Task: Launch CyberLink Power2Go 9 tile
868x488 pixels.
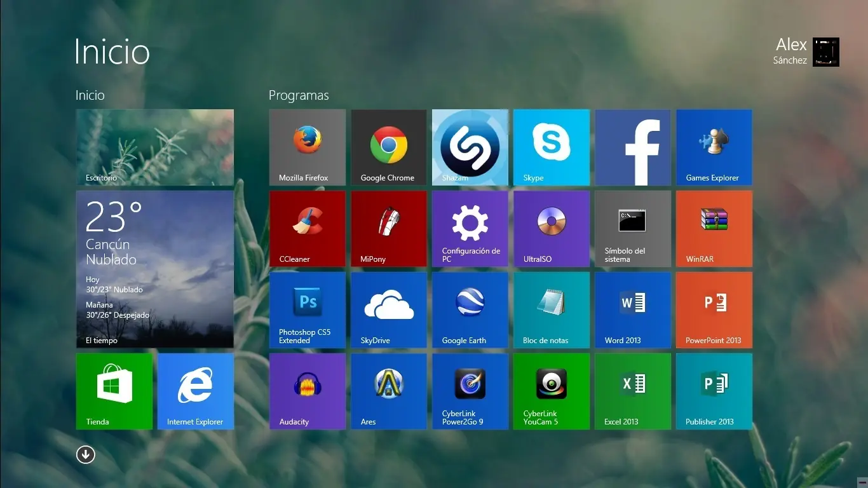Action: 470,391
